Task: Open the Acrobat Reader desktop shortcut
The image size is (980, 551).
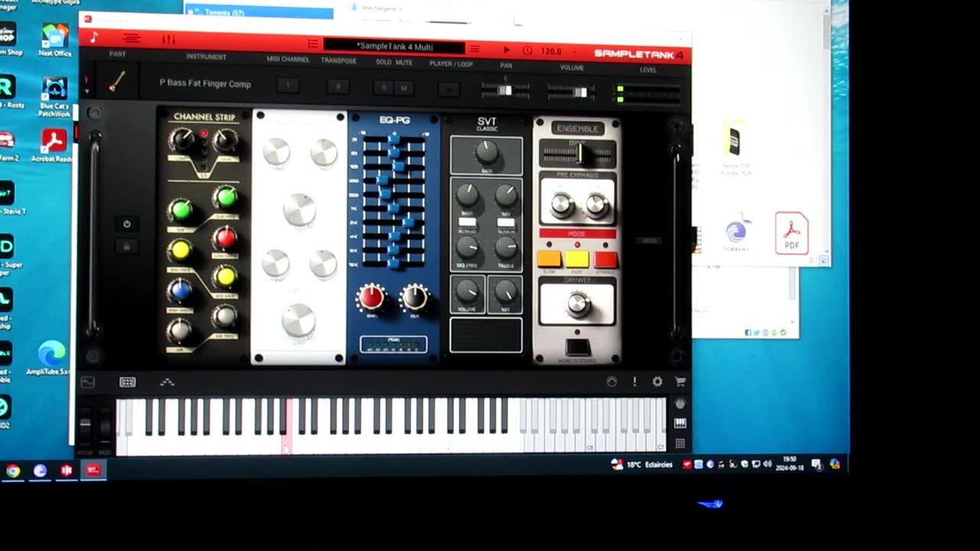Action: (53, 145)
